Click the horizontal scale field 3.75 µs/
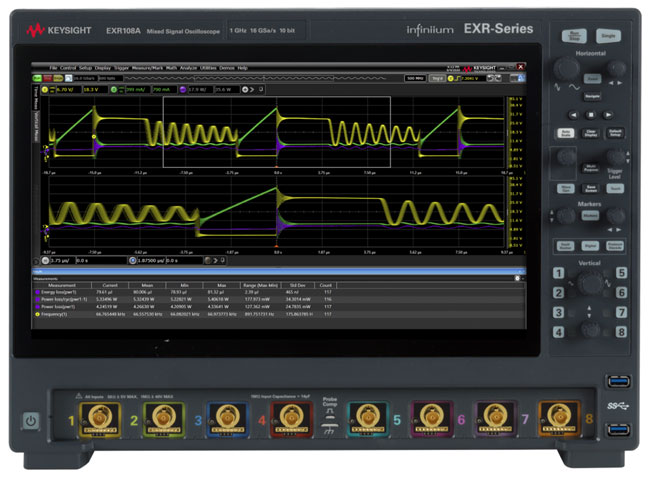The width and height of the screenshot is (650, 481). tap(63, 260)
